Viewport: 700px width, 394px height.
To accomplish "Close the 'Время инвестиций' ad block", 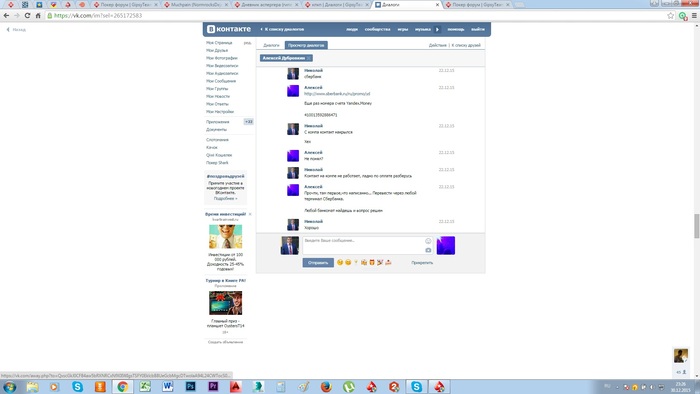I will coord(250,214).
